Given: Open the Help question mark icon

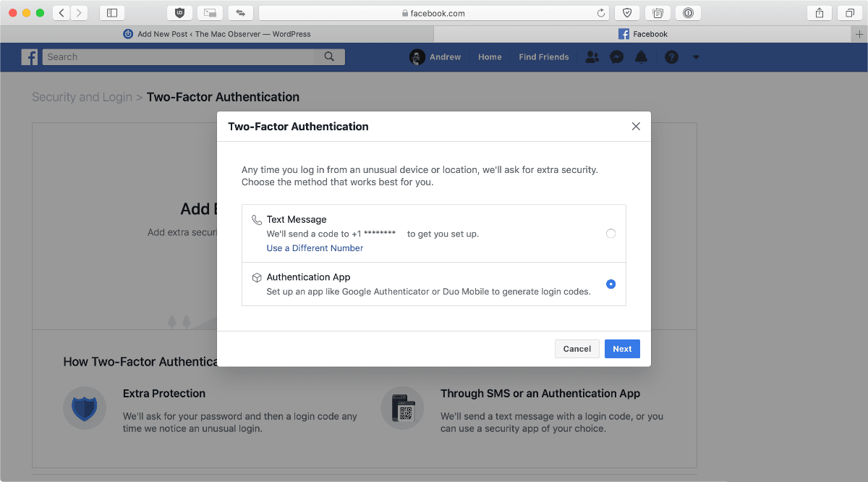Looking at the screenshot, I should tap(671, 56).
